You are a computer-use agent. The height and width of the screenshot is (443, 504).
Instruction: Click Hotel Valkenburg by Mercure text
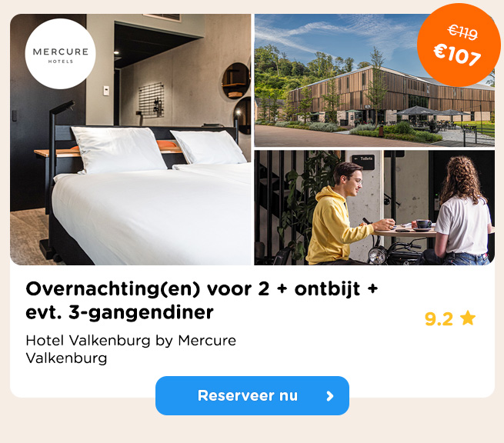pyautogui.click(x=131, y=341)
